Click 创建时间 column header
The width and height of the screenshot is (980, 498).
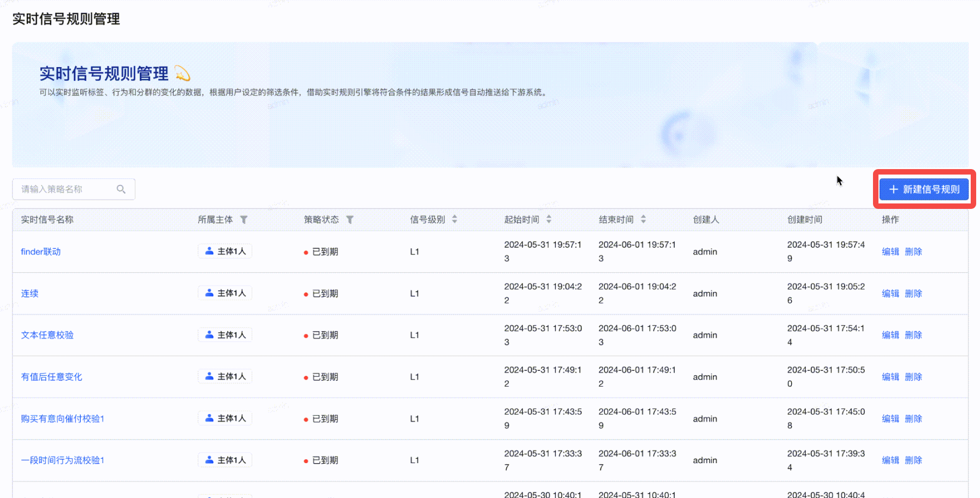(x=805, y=219)
